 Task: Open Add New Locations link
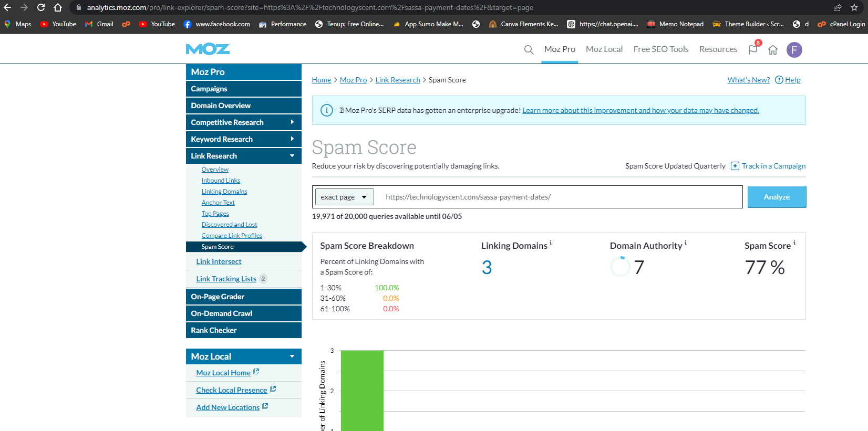(228, 407)
